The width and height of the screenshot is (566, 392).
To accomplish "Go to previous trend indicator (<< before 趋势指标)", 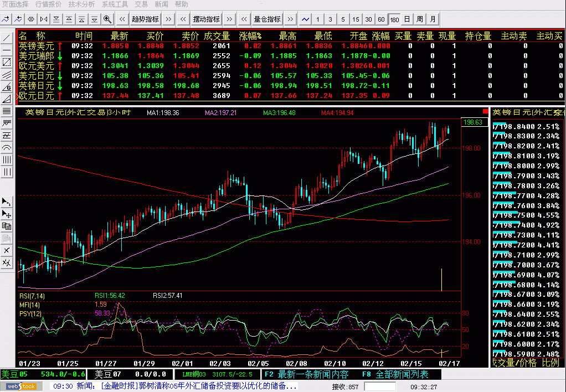I will pyautogui.click(x=122, y=19).
